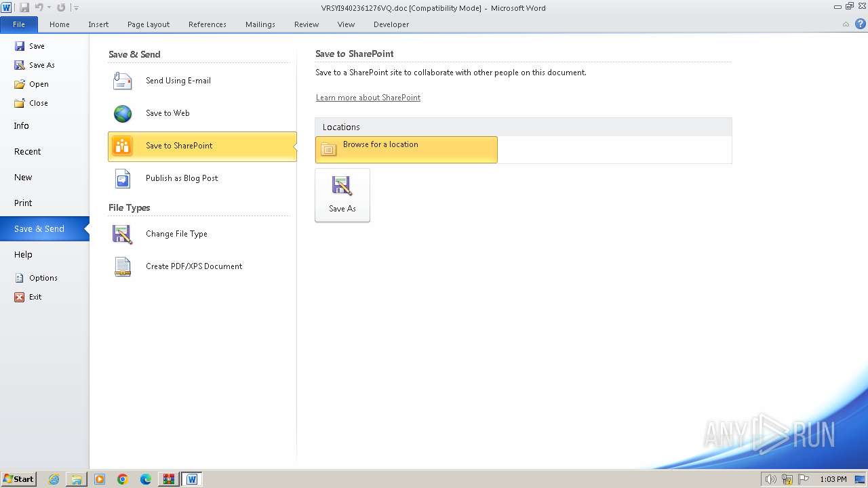
Task: Open the File tab
Action: [19, 24]
